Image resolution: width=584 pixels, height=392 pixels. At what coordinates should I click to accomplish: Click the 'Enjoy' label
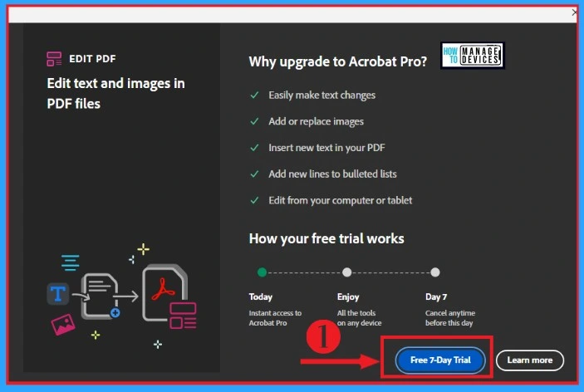point(348,296)
